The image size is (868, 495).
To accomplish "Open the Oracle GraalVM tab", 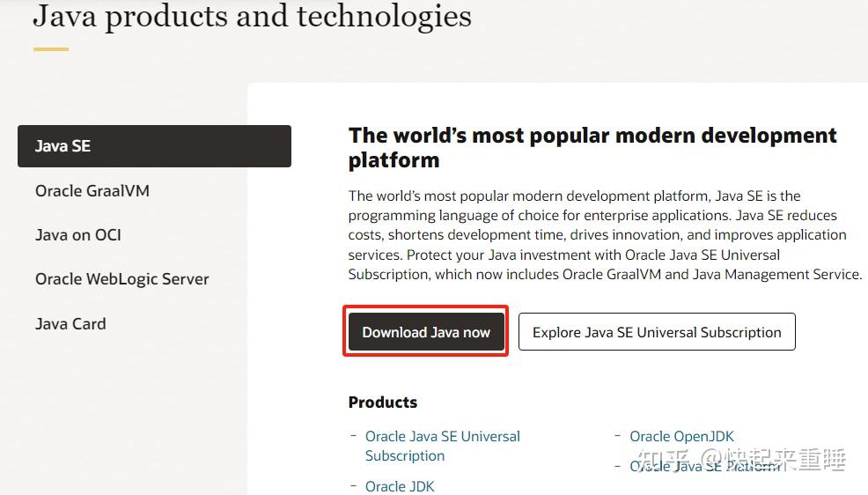I will coord(92,191).
